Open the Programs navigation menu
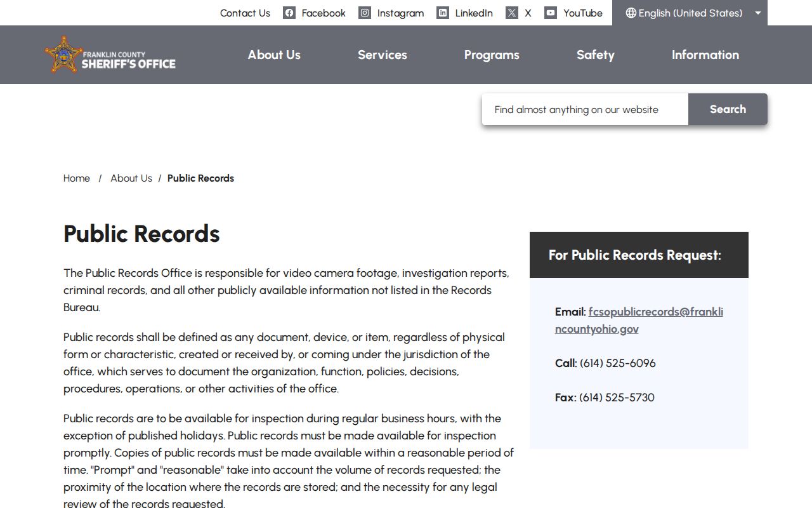Image resolution: width=812 pixels, height=508 pixels. [x=492, y=55]
